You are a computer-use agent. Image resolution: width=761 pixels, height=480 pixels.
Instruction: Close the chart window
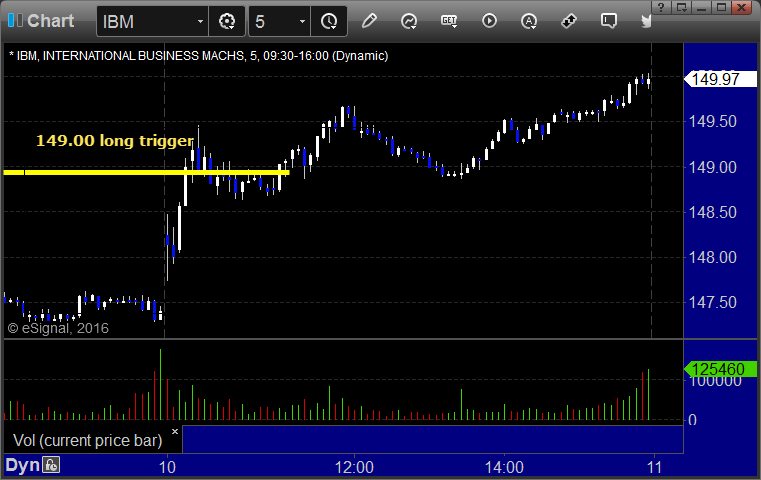pos(741,7)
